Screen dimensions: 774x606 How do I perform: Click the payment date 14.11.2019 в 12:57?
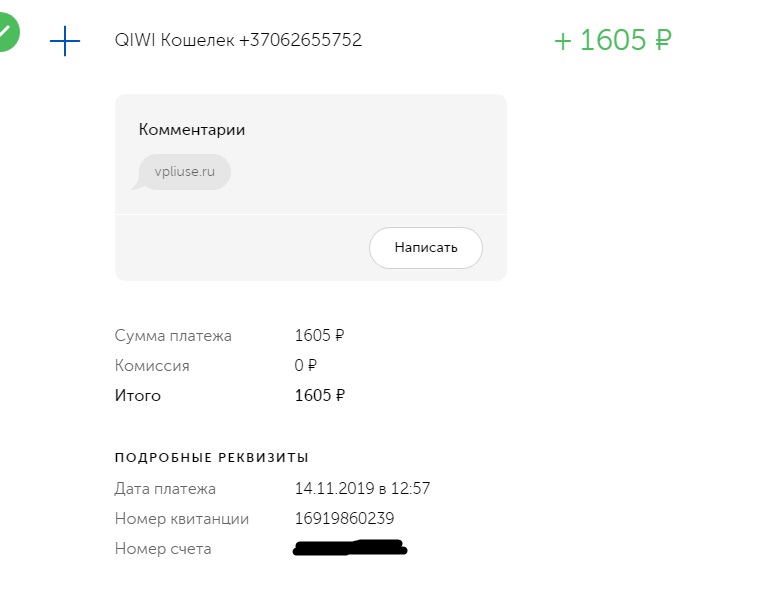pyautogui.click(x=362, y=489)
